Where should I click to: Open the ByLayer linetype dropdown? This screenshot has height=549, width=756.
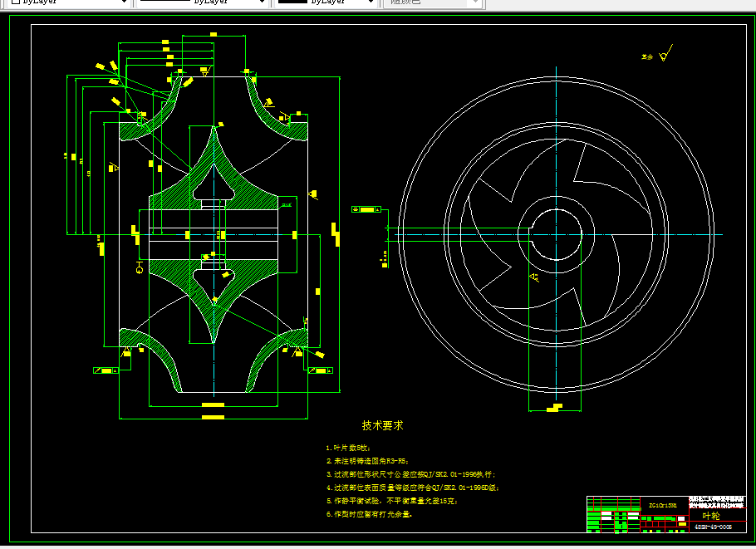point(202,2)
